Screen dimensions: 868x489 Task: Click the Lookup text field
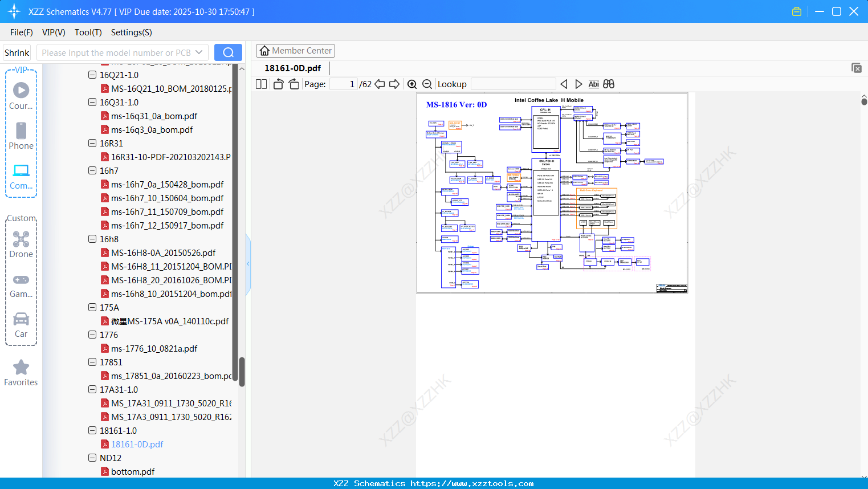point(514,84)
